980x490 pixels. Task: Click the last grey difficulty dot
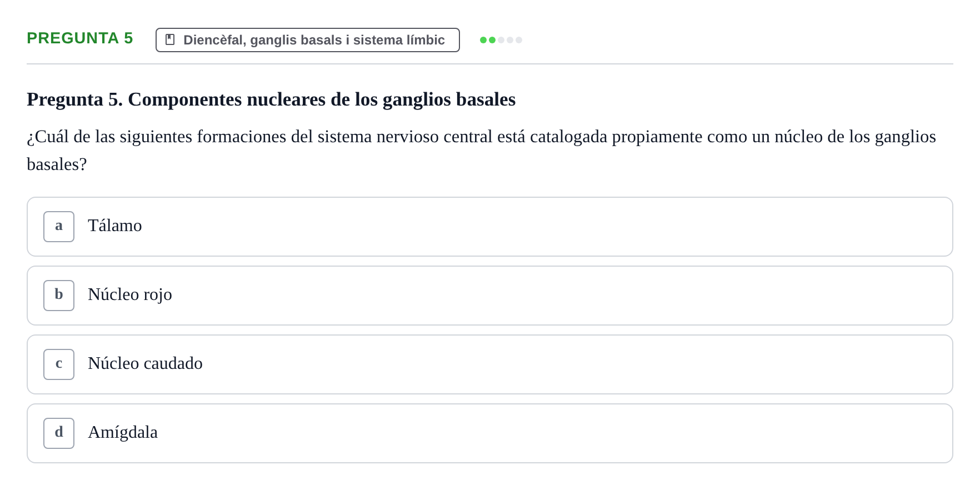pyautogui.click(x=519, y=40)
